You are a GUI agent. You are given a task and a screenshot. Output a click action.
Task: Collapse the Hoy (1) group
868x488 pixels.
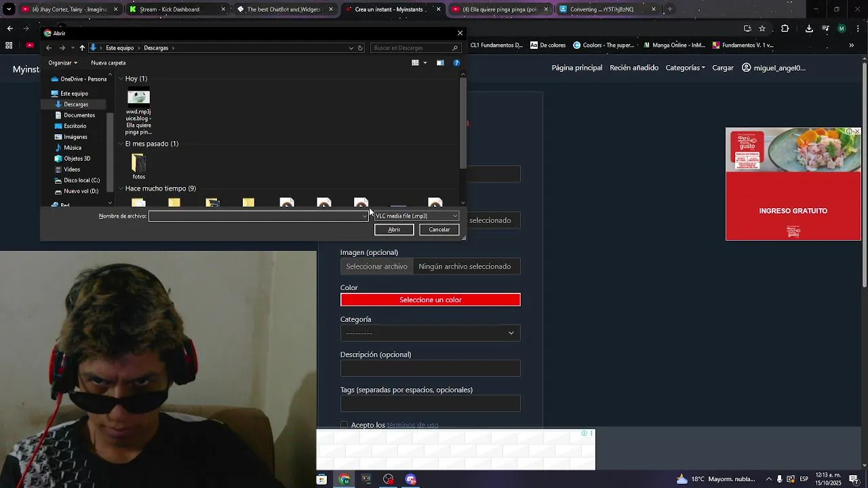tap(121, 79)
